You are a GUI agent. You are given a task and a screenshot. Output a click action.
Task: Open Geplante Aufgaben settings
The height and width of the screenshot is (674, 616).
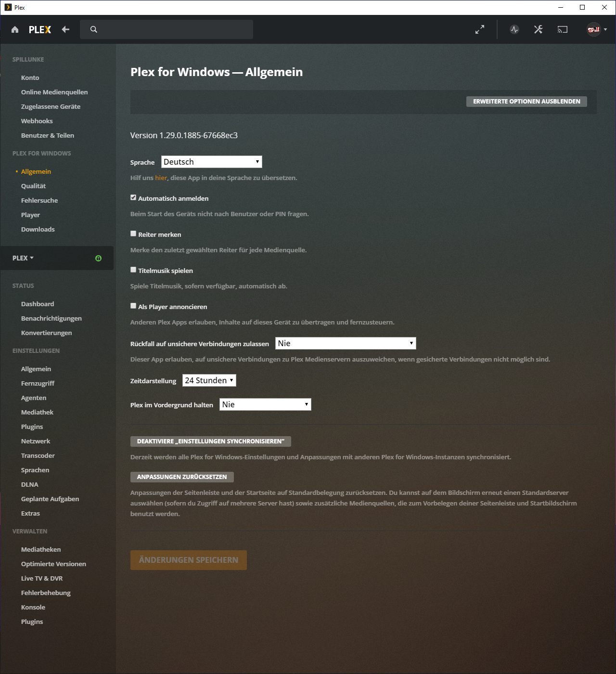(50, 499)
